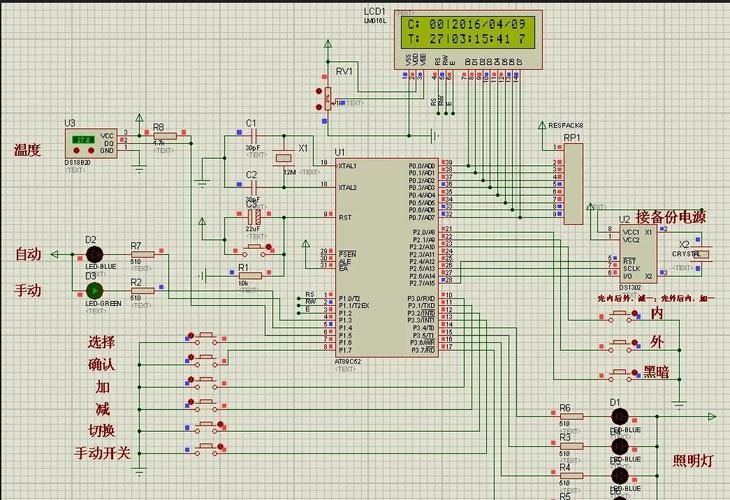Select the D2 LED-BLUE auto indicator
This screenshot has height=500, width=730.
tap(94, 255)
